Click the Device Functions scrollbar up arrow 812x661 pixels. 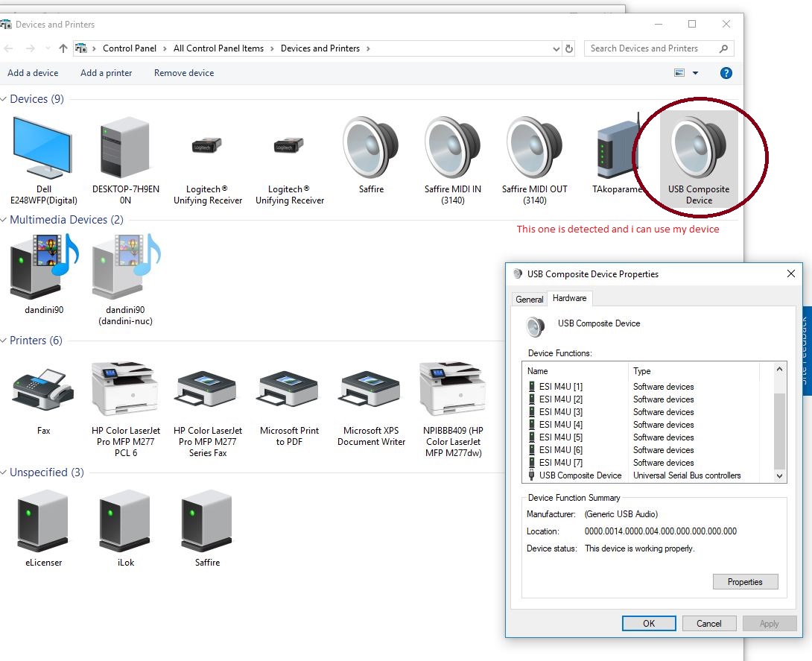780,369
